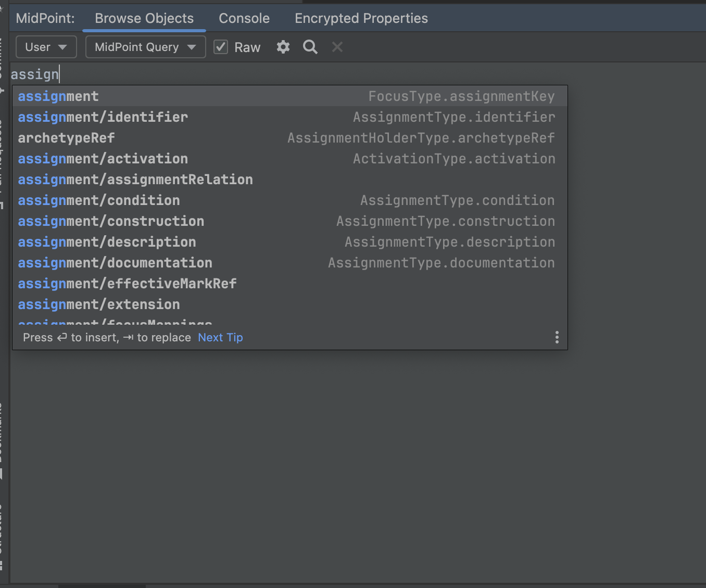Select the archetypeRef completion entry
Image resolution: width=706 pixels, height=588 pixels.
(x=66, y=138)
